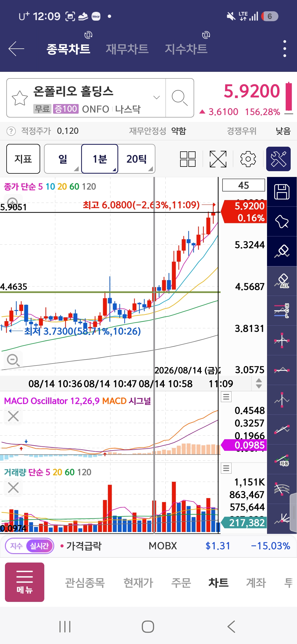Select the fan arc drawing tool
The width and height of the screenshot is (297, 644).
tap(282, 489)
